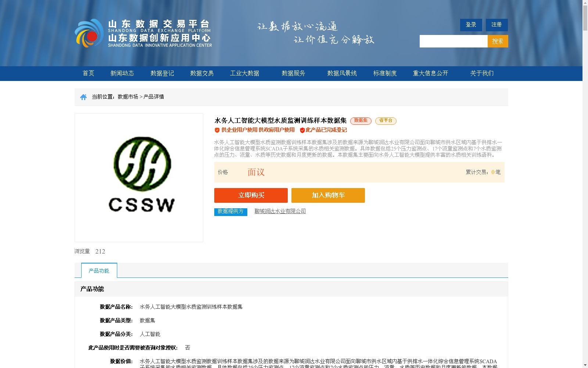Click the home icon in breadcrumb

(x=83, y=97)
